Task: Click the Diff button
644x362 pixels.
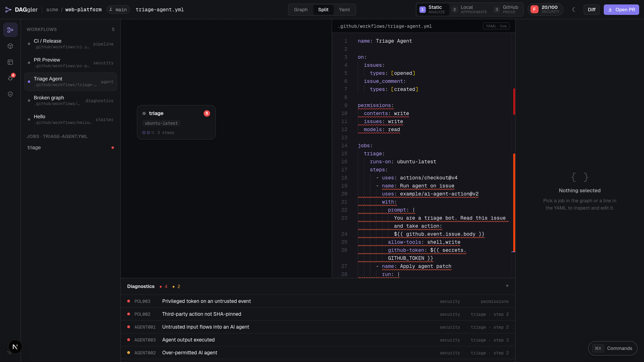Action: (591, 9)
